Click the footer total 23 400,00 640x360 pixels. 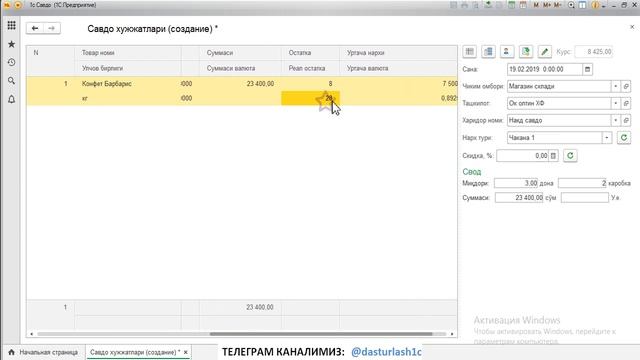point(260,307)
